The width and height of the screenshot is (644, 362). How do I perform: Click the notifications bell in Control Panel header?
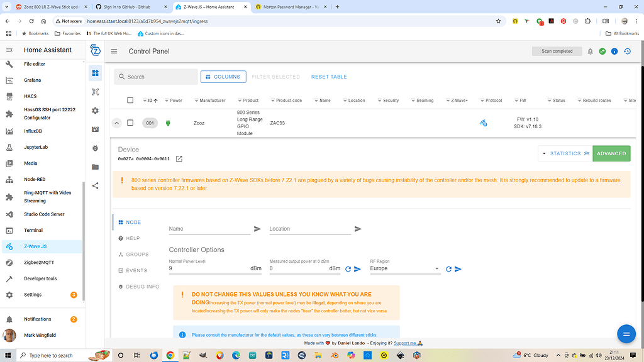590,52
